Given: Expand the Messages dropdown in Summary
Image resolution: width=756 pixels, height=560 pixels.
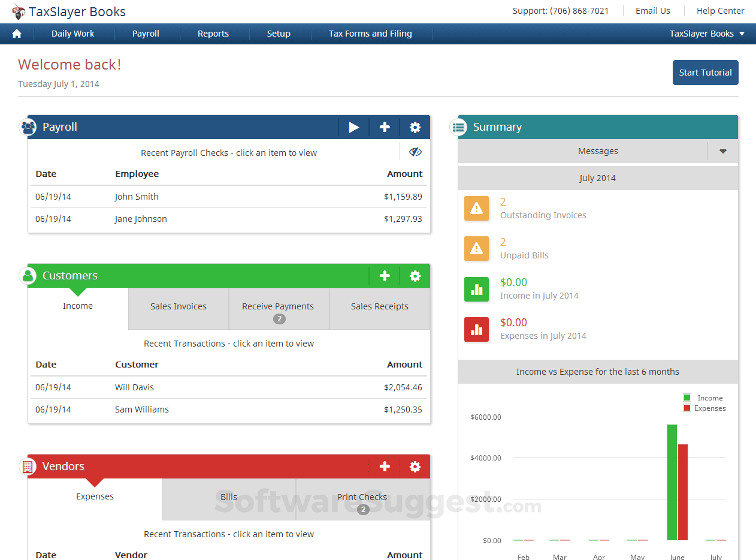Looking at the screenshot, I should [722, 151].
